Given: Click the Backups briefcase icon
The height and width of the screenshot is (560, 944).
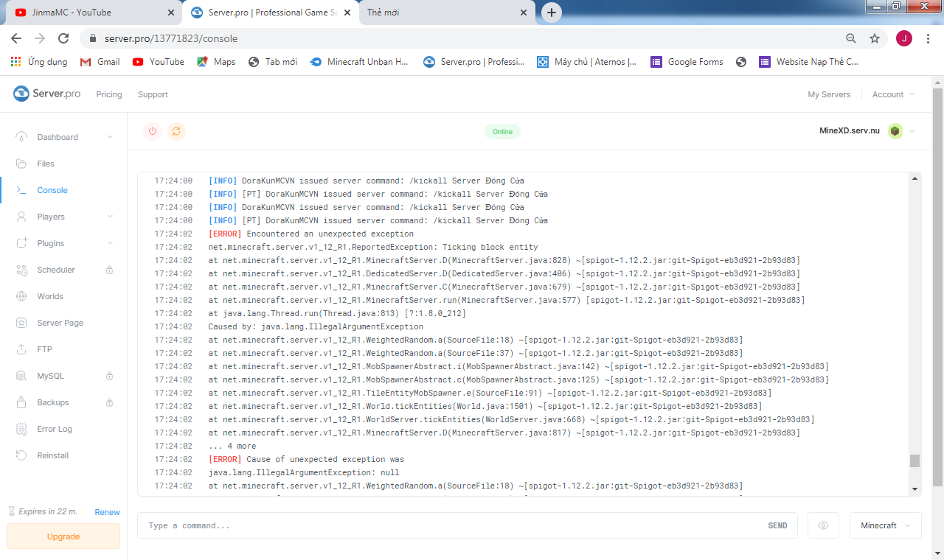Looking at the screenshot, I should tap(22, 402).
